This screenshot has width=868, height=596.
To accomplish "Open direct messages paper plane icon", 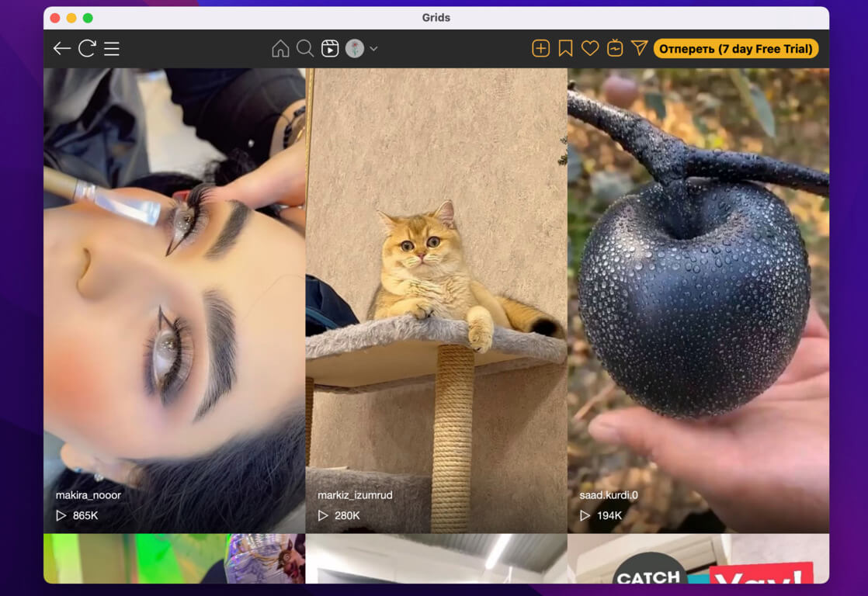I will [x=639, y=49].
